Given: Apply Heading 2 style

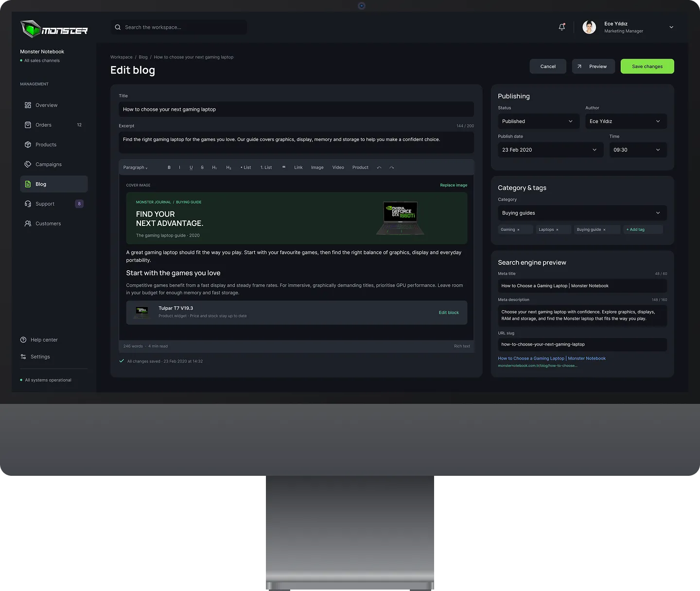Looking at the screenshot, I should click(228, 168).
